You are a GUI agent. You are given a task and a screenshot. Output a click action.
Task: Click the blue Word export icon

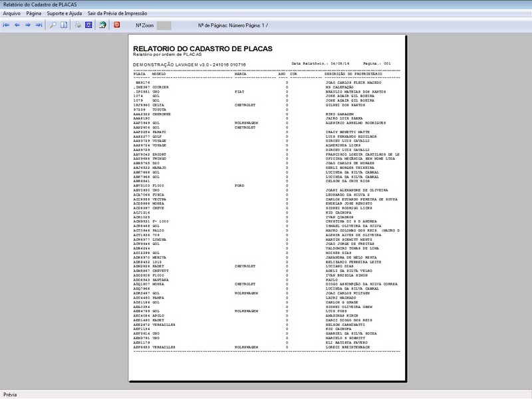88,25
